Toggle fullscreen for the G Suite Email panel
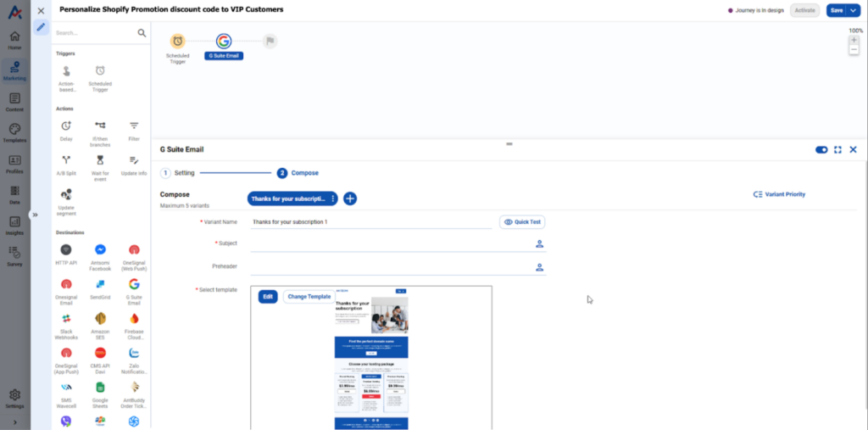Viewport: 868px width, 430px height. (837, 149)
